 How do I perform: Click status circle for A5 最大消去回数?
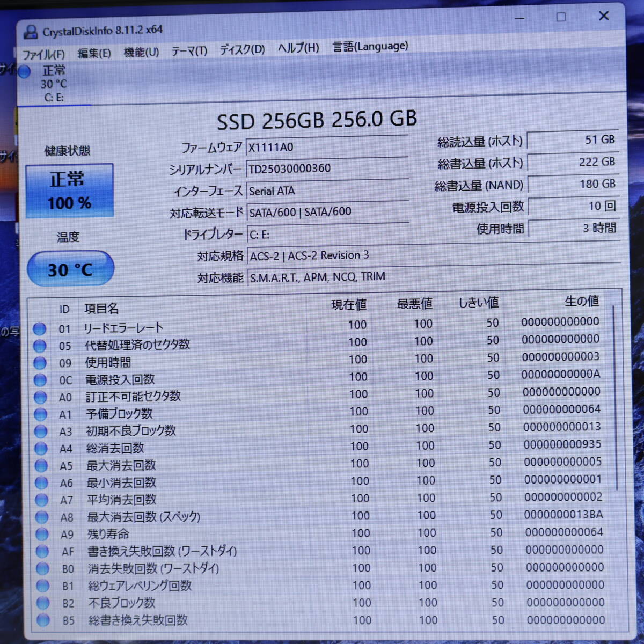[x=41, y=465]
